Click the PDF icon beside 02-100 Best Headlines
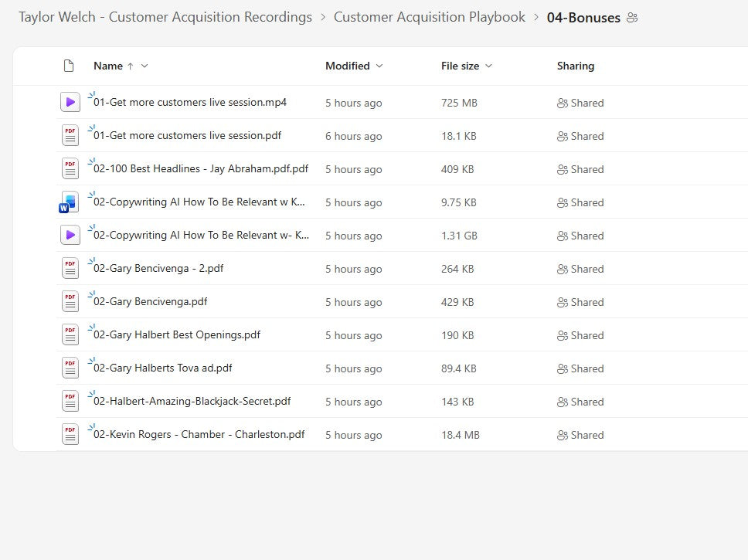 pos(70,168)
